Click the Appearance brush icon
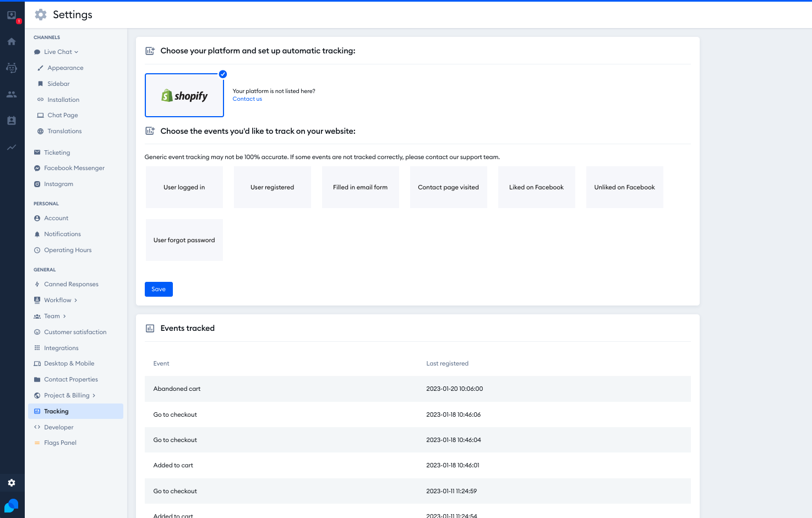 click(x=40, y=68)
